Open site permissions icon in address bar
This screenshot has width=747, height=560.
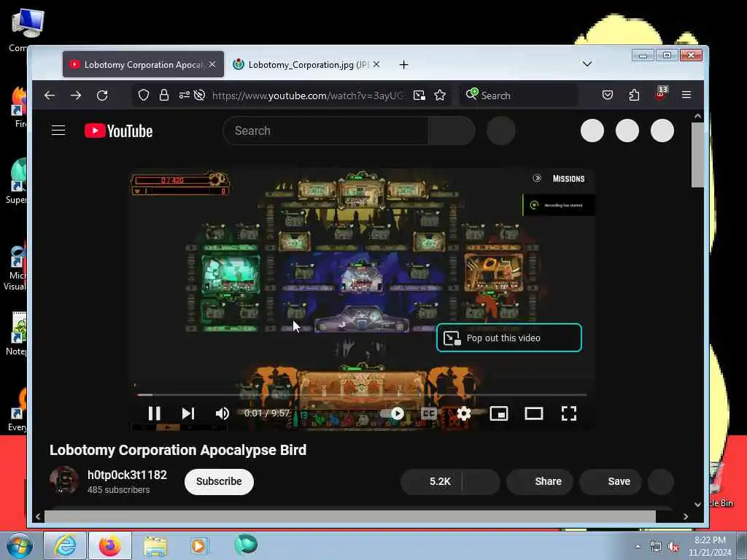click(x=184, y=96)
